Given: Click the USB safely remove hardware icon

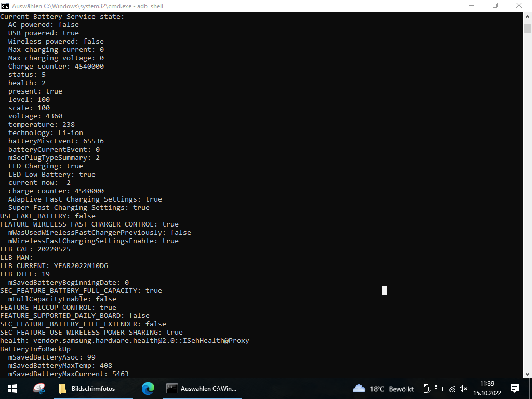Looking at the screenshot, I should [426, 389].
